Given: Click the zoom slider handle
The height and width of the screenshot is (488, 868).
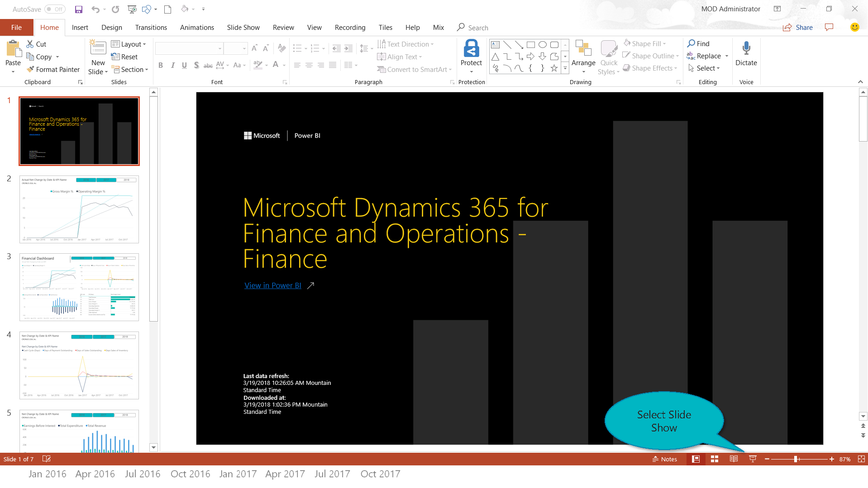Looking at the screenshot, I should coord(795,459).
